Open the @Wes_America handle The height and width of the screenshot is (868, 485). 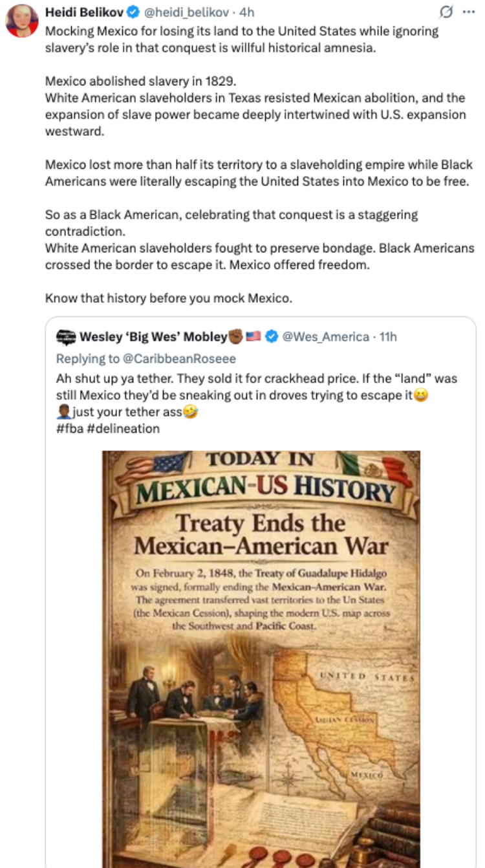click(x=326, y=336)
